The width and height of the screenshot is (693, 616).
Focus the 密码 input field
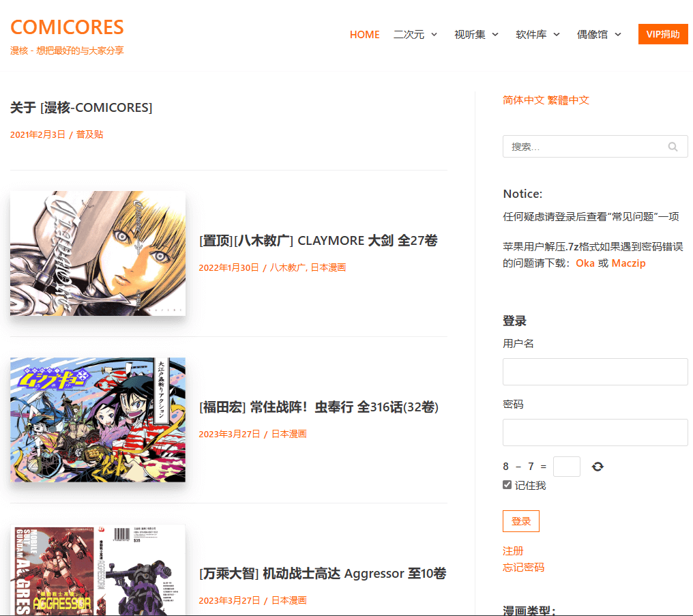point(595,432)
